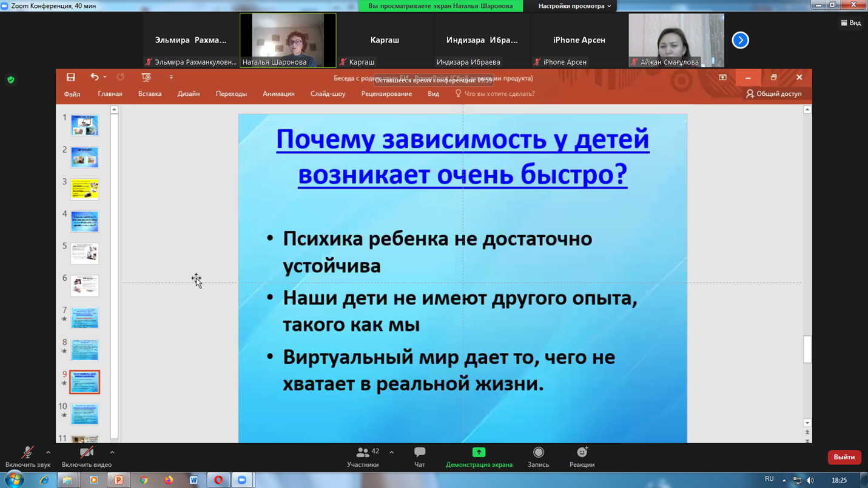
Task: Click the bullet text 'Психика ребенка не достаточно устойчива'
Action: pyautogui.click(x=437, y=252)
